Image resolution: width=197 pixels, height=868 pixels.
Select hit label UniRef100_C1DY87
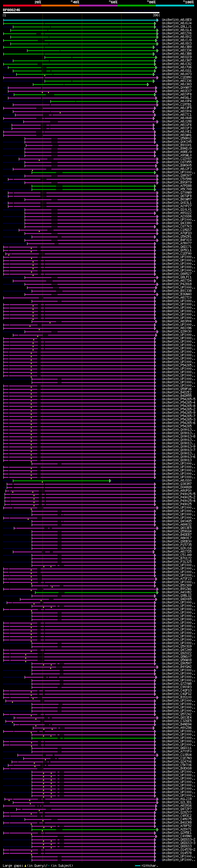pos(177,159)
